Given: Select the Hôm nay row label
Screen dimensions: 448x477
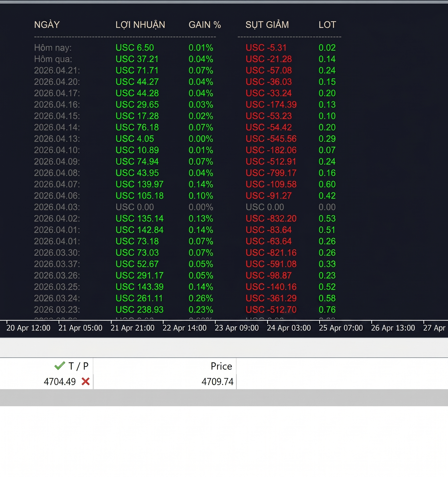Looking at the screenshot, I should (53, 48).
